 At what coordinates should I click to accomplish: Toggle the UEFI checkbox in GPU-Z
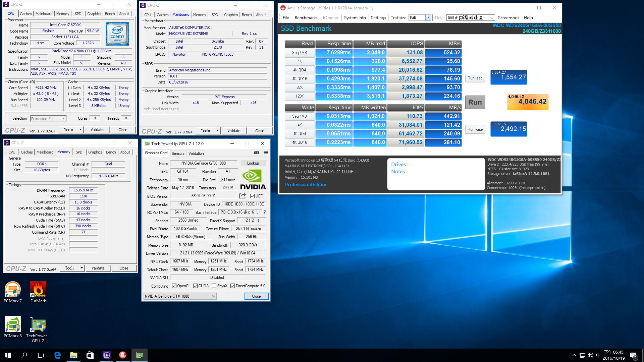click(252, 196)
